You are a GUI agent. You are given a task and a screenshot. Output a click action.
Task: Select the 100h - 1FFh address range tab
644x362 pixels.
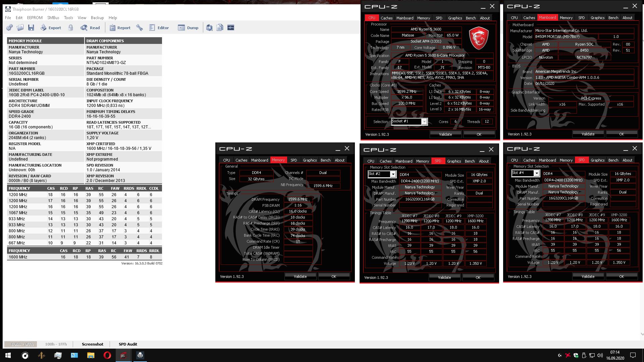point(56,344)
